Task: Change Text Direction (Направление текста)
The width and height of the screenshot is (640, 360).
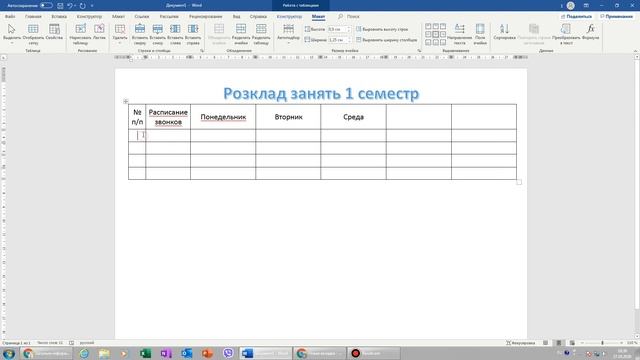Action: 460,34
